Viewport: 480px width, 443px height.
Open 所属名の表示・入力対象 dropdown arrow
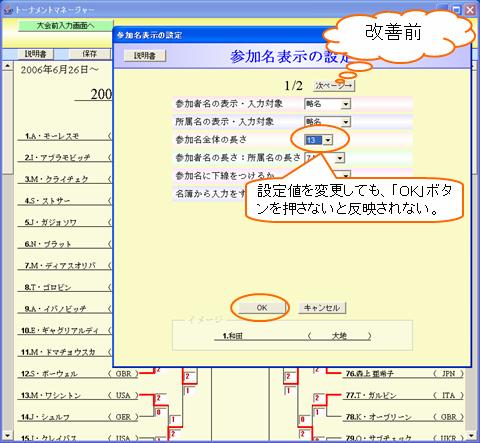click(x=346, y=122)
